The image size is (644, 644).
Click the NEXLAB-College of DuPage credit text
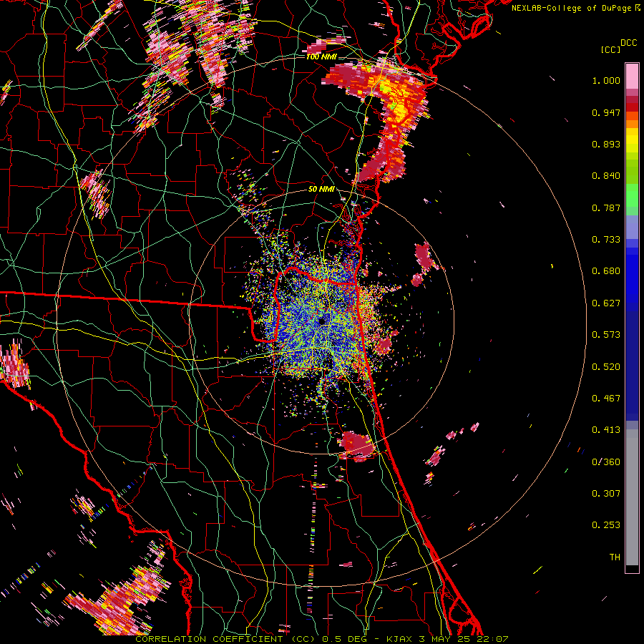[x=575, y=8]
